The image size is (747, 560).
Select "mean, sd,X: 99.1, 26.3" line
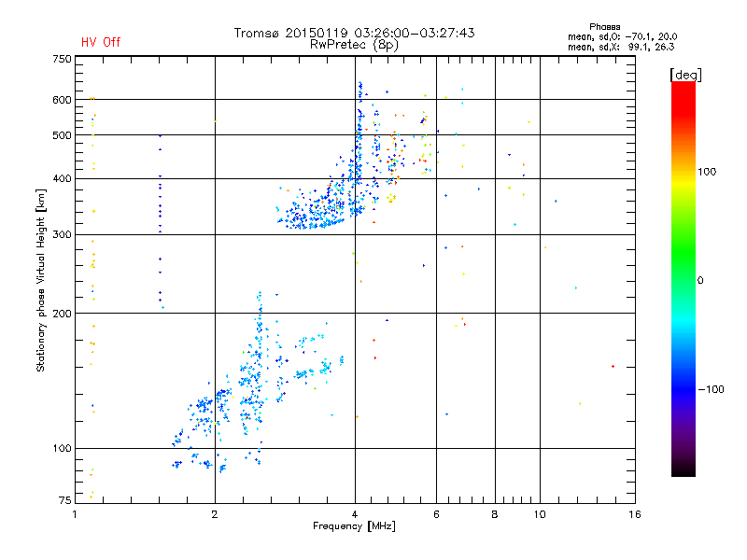(621, 47)
